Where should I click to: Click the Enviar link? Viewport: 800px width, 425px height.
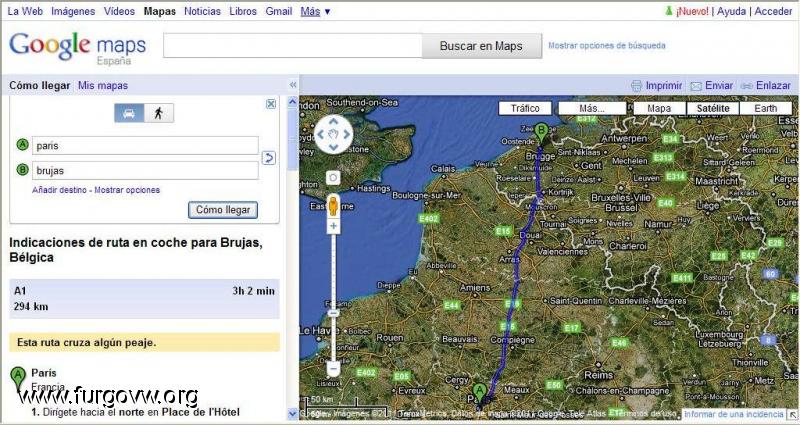[x=719, y=86]
